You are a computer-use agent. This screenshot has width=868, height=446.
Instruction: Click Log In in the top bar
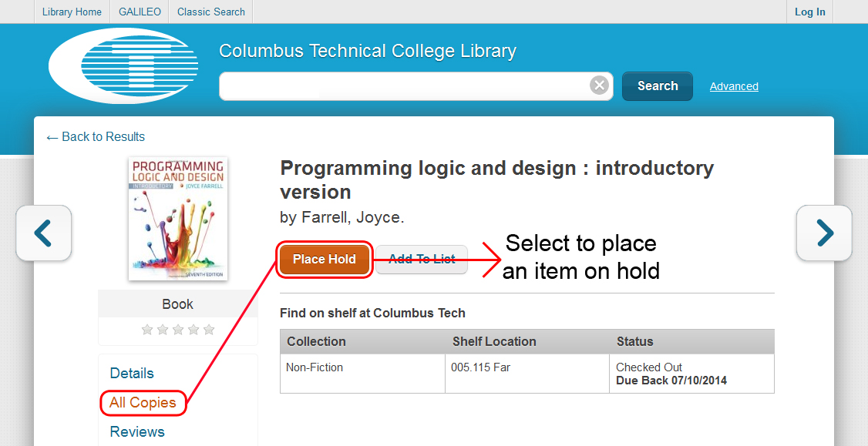coord(810,12)
